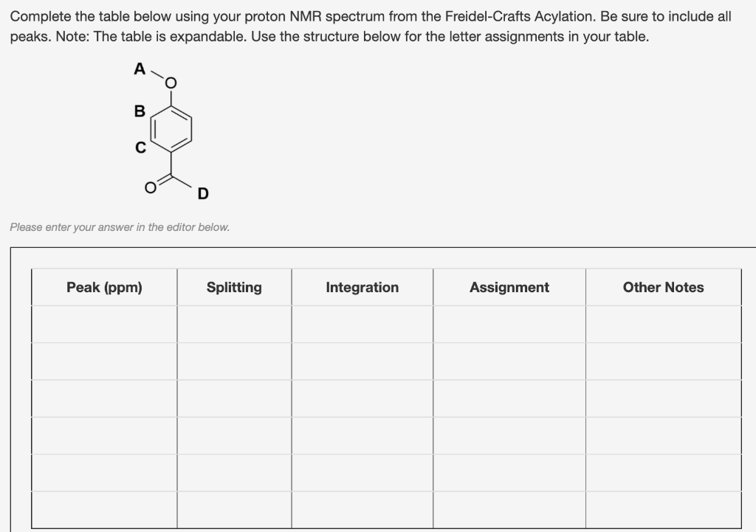
Task: Click the bottom row Assignment cell
Action: [509, 508]
